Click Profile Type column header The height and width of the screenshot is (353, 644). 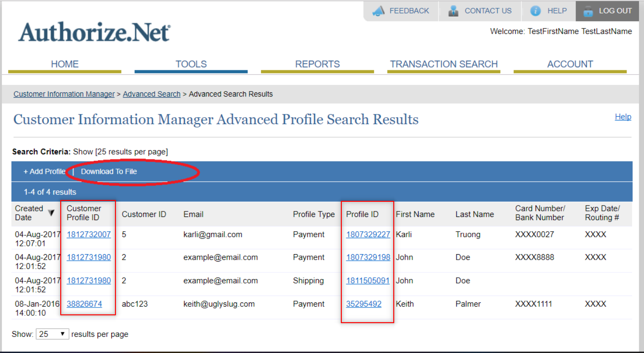click(314, 214)
